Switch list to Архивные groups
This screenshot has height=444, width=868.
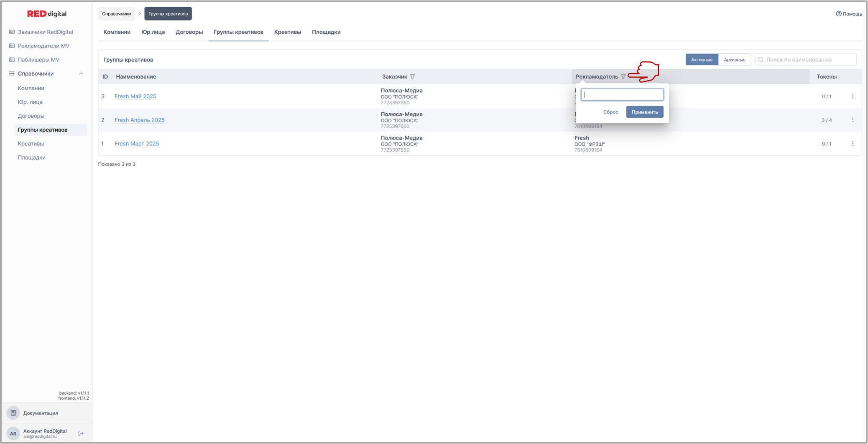tap(734, 60)
